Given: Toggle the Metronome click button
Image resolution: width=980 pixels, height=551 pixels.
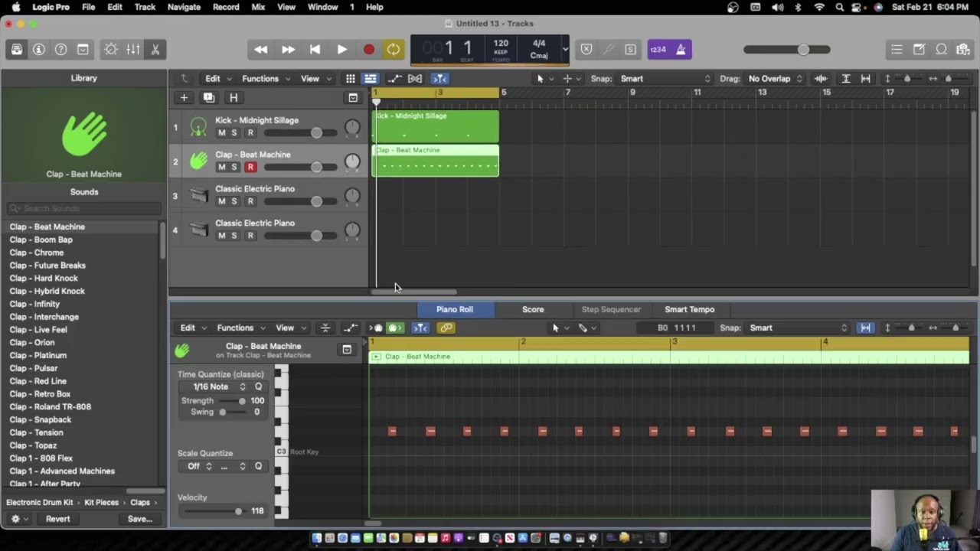Looking at the screenshot, I should pyautogui.click(x=681, y=50).
